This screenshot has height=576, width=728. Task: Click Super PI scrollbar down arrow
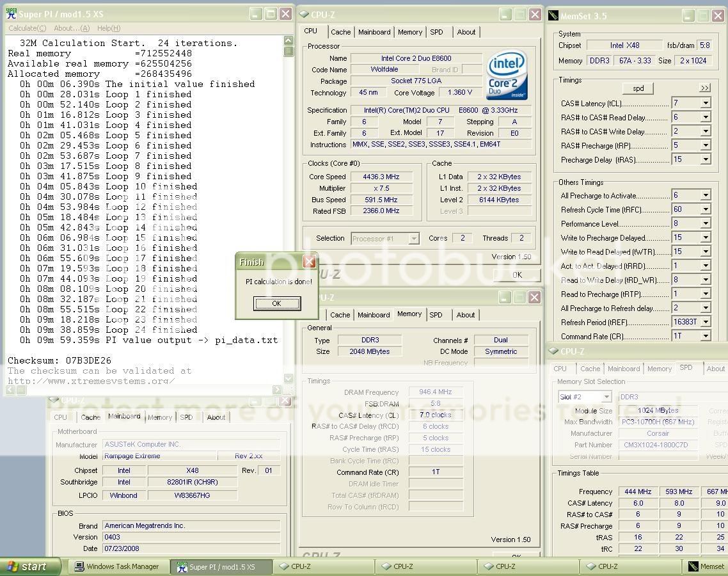coord(289,379)
